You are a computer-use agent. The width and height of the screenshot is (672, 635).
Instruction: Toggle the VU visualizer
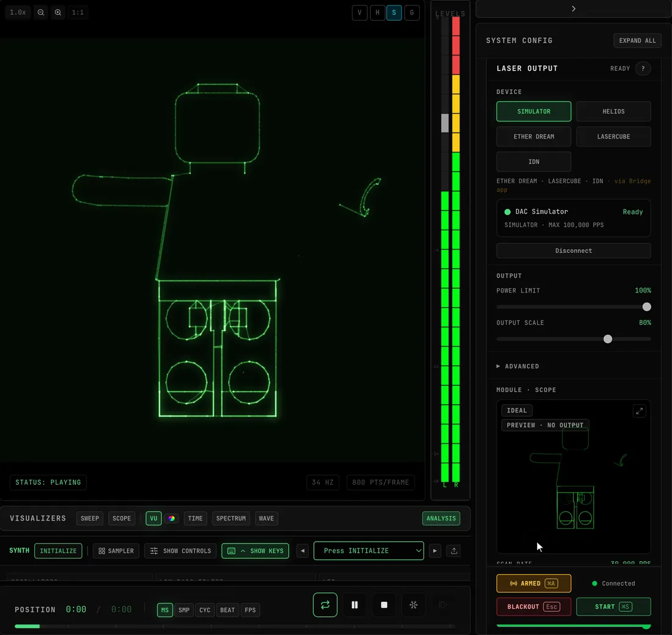(153, 518)
